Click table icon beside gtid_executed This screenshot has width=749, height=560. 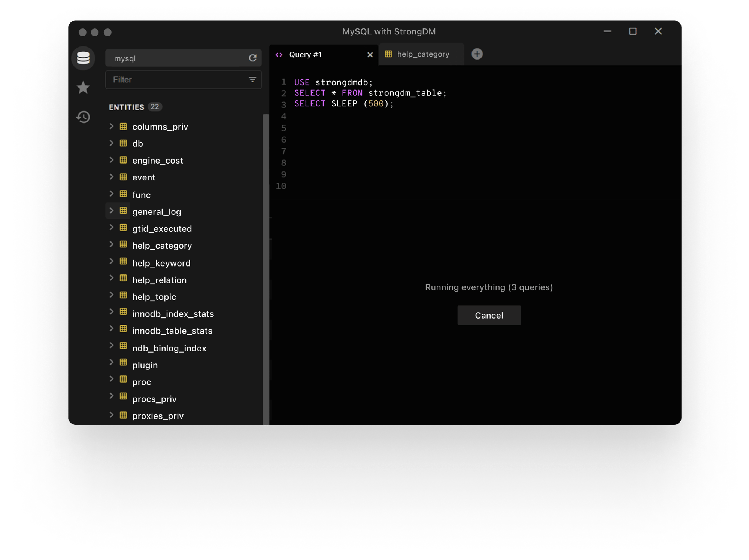pos(123,228)
